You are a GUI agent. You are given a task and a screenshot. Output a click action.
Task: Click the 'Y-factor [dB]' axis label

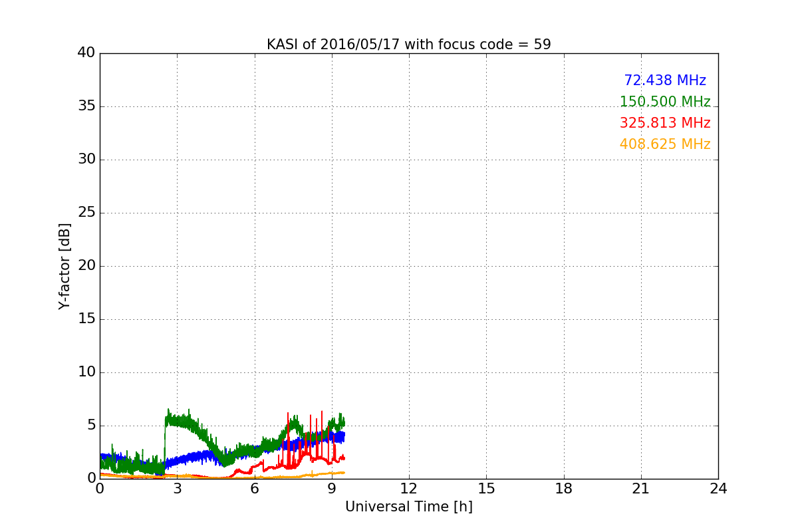pos(64,266)
